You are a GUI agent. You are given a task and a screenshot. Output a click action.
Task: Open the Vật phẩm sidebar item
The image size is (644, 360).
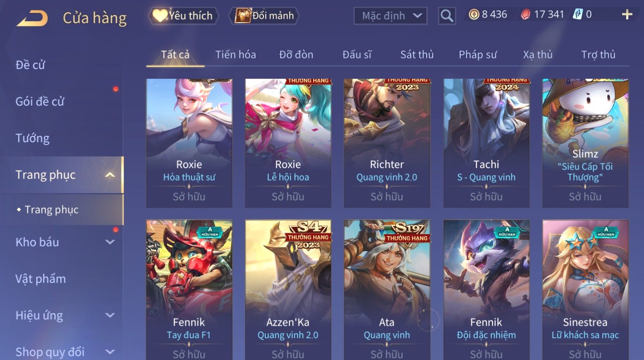click(41, 279)
